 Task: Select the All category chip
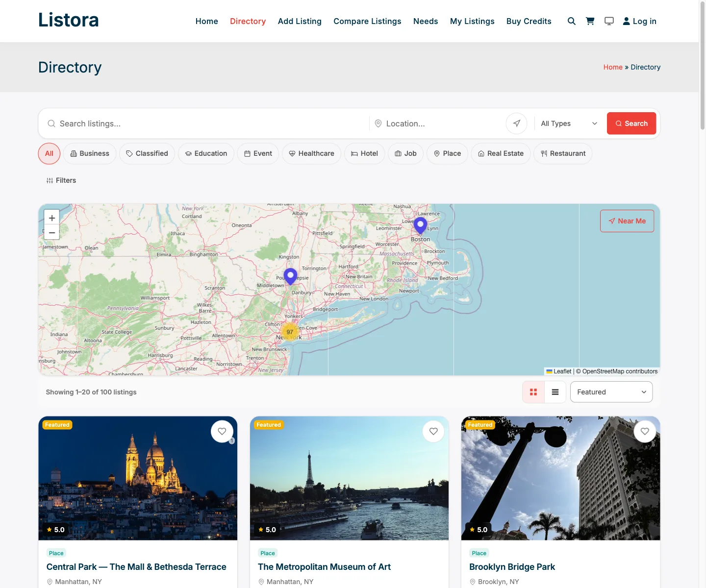pyautogui.click(x=49, y=153)
